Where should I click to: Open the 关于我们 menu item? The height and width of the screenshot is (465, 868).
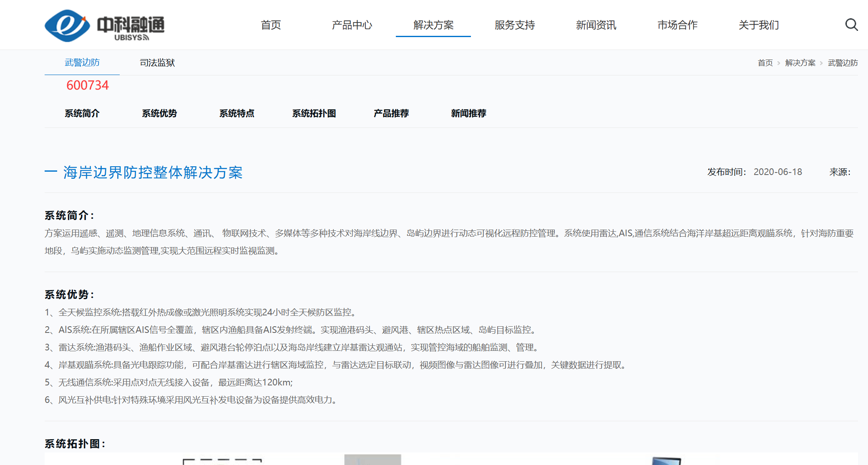(x=758, y=25)
